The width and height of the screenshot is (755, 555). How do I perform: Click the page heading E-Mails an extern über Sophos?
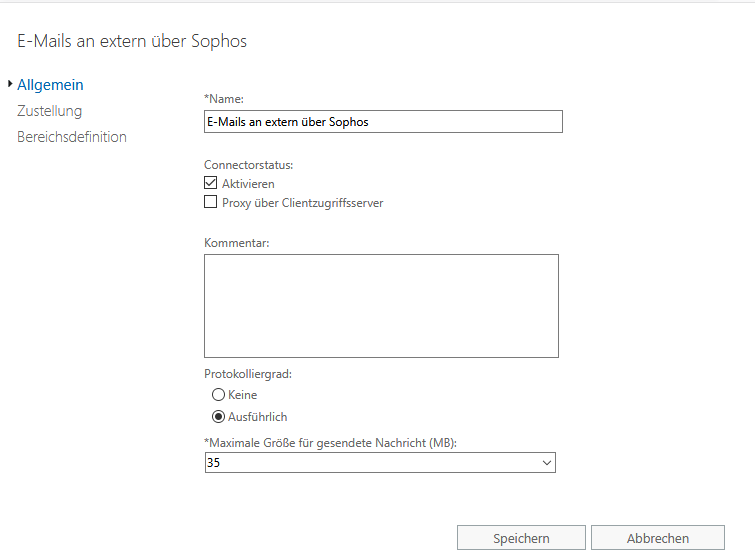click(132, 41)
